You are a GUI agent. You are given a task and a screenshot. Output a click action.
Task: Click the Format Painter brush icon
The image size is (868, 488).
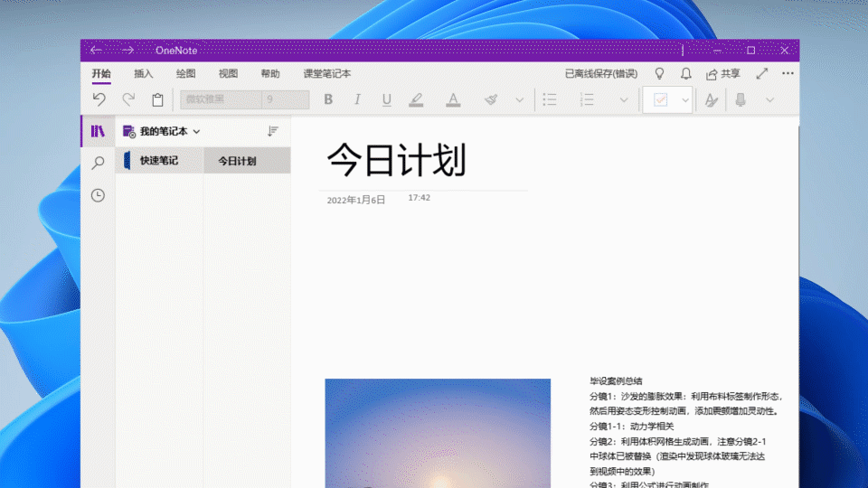(491, 99)
